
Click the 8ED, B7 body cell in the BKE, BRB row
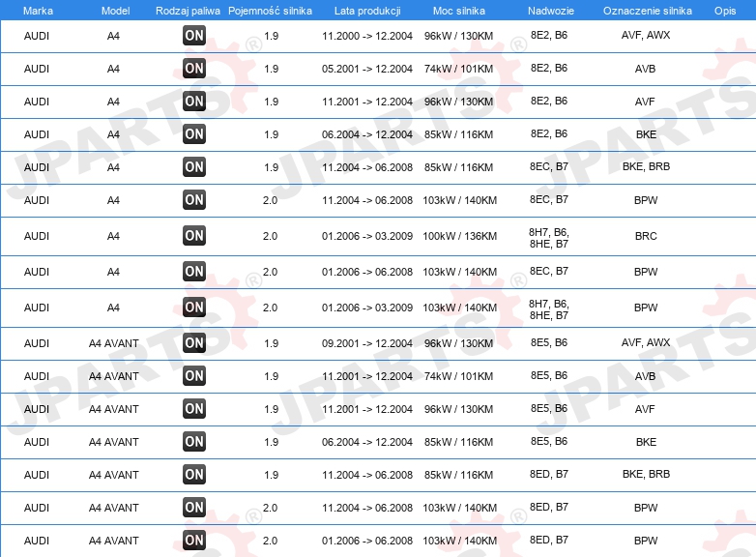click(549, 474)
